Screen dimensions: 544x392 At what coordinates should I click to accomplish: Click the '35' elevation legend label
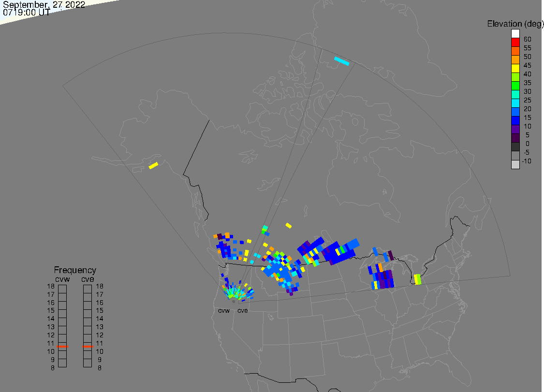coord(528,83)
